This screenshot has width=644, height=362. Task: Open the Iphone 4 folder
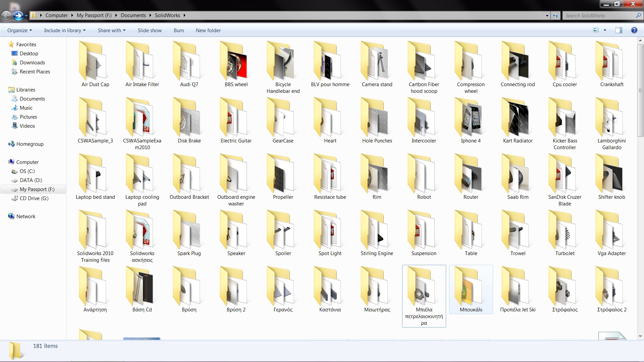(471, 121)
